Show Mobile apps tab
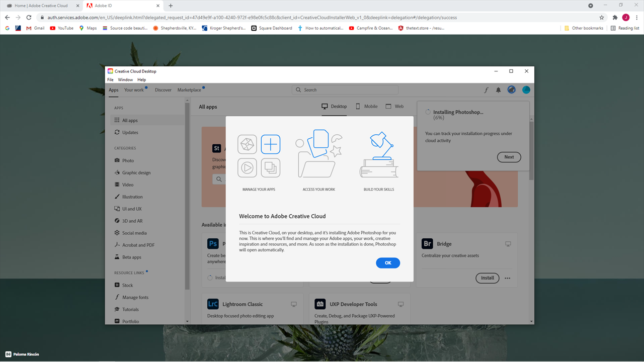The image size is (644, 362). (367, 107)
